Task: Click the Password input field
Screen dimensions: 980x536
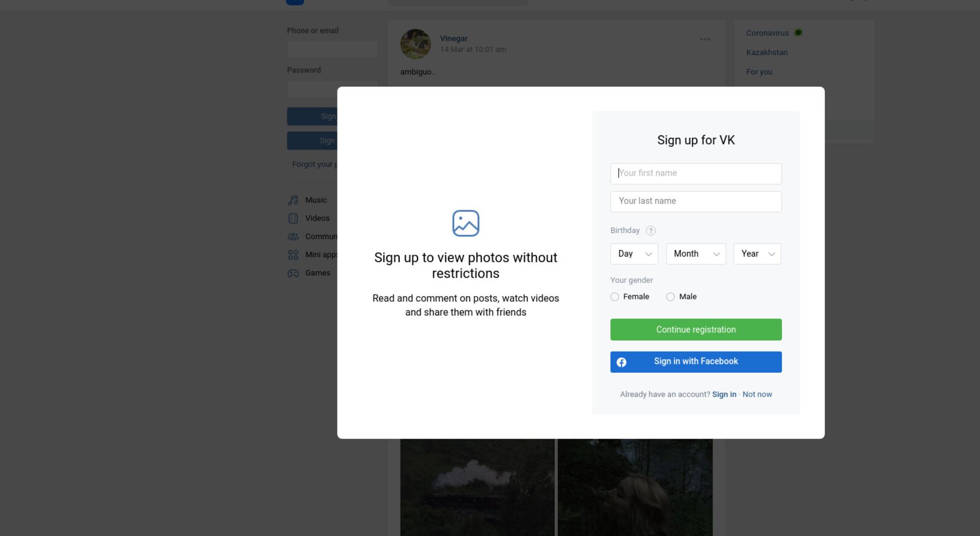Action: pos(332,89)
